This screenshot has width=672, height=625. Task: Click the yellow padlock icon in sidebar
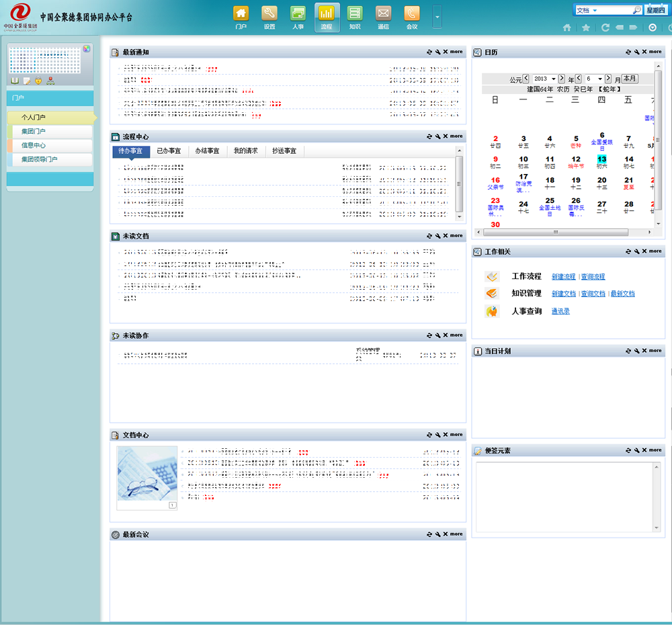pos(38,81)
